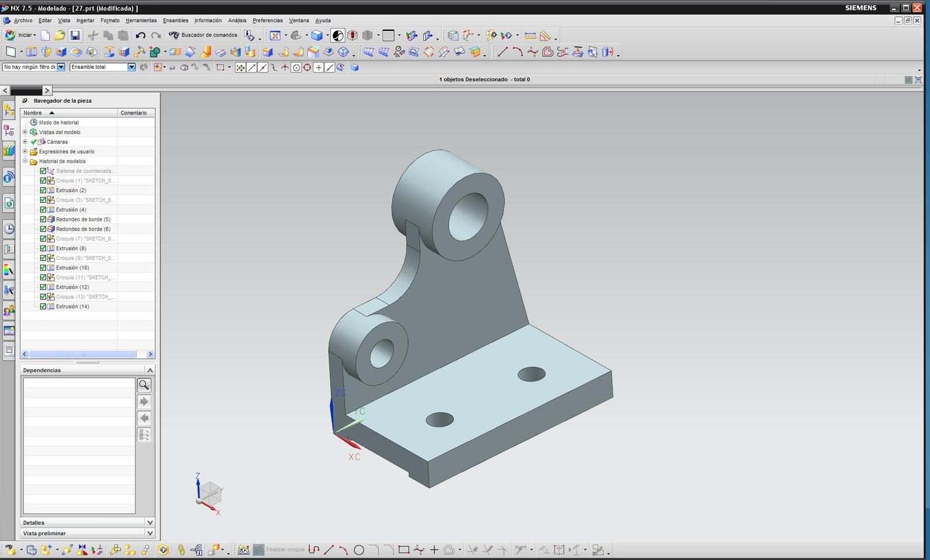Click the Comentario column header
Viewport: 930px width, 560px height.
click(136, 113)
